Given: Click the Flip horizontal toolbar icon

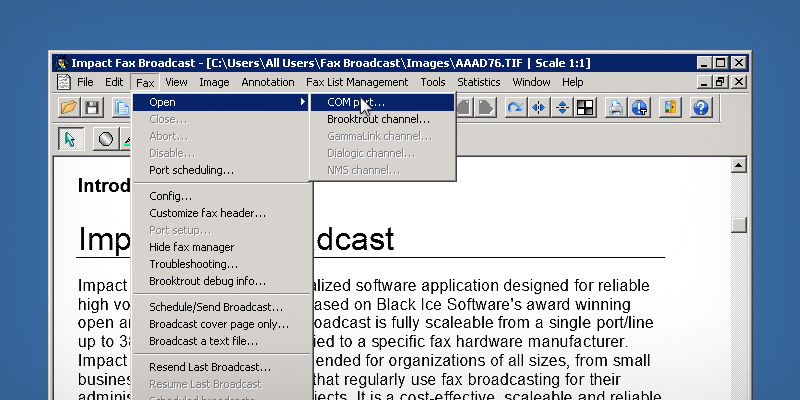Looking at the screenshot, I should pyautogui.click(x=539, y=107).
